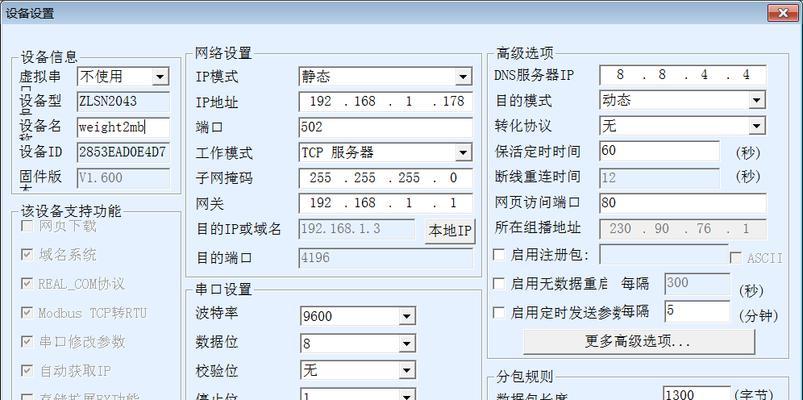Click the 无数据重启 interval field showing 300
This screenshot has width=803, height=400.
(697, 283)
